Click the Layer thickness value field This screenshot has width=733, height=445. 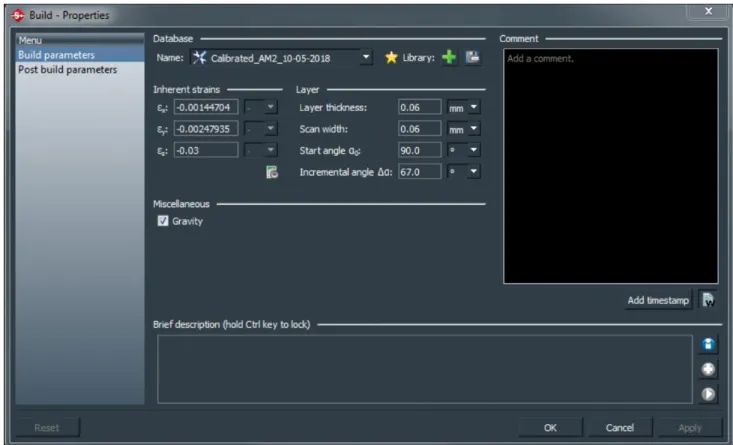419,108
